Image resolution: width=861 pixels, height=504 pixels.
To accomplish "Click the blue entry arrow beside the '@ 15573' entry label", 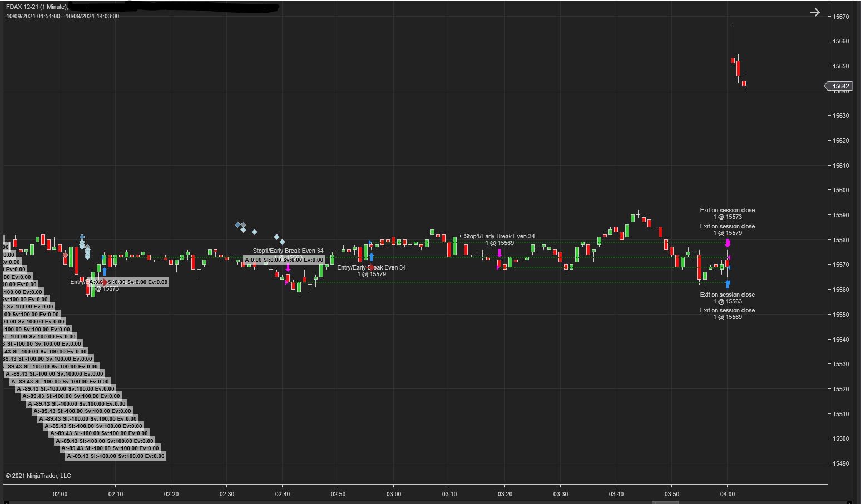I will pyautogui.click(x=105, y=272).
